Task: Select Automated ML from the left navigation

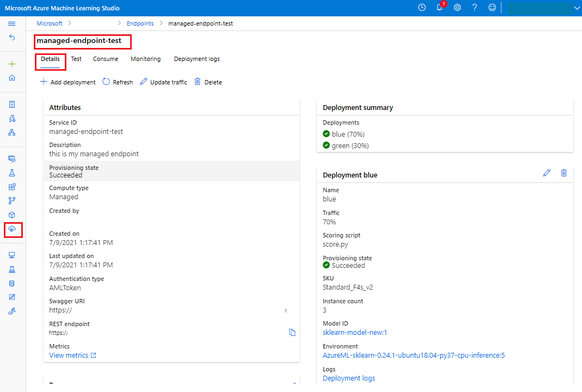Action: coord(13,118)
